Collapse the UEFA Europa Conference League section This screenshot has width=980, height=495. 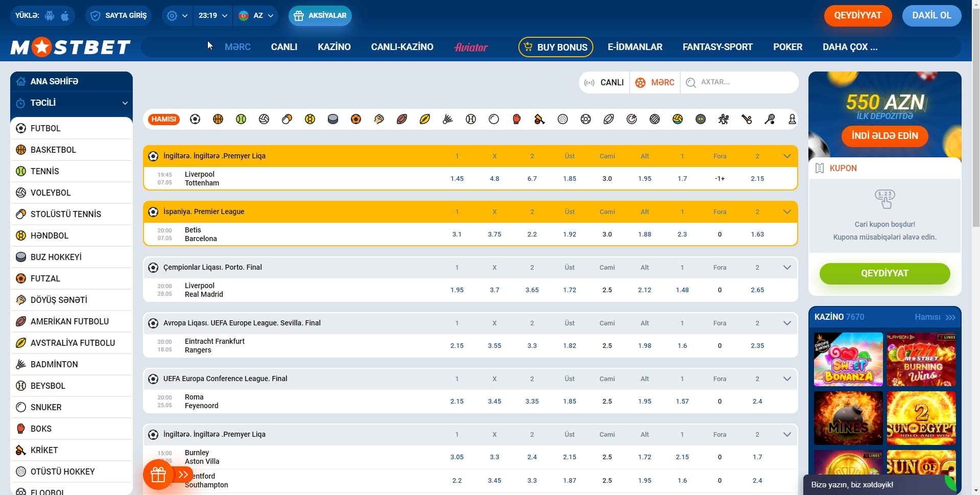(787, 379)
